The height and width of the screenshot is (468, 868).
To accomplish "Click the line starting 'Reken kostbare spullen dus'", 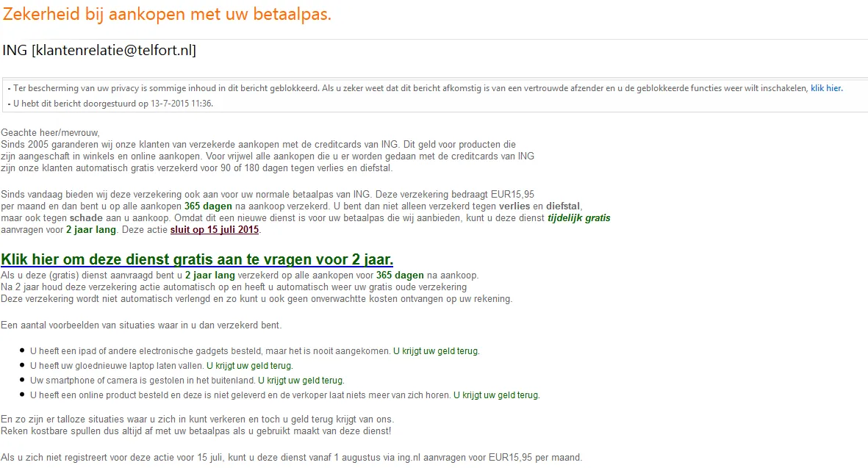I will tap(196, 431).
